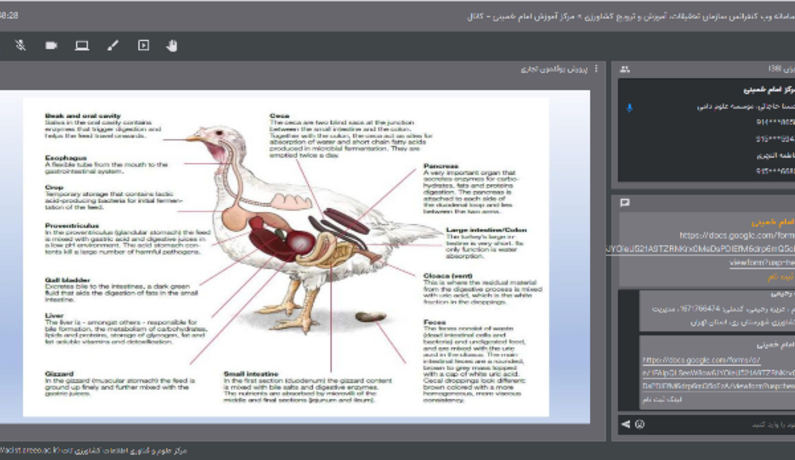
Task: Select the 'Small intestine' heading on slide
Action: pos(251,374)
